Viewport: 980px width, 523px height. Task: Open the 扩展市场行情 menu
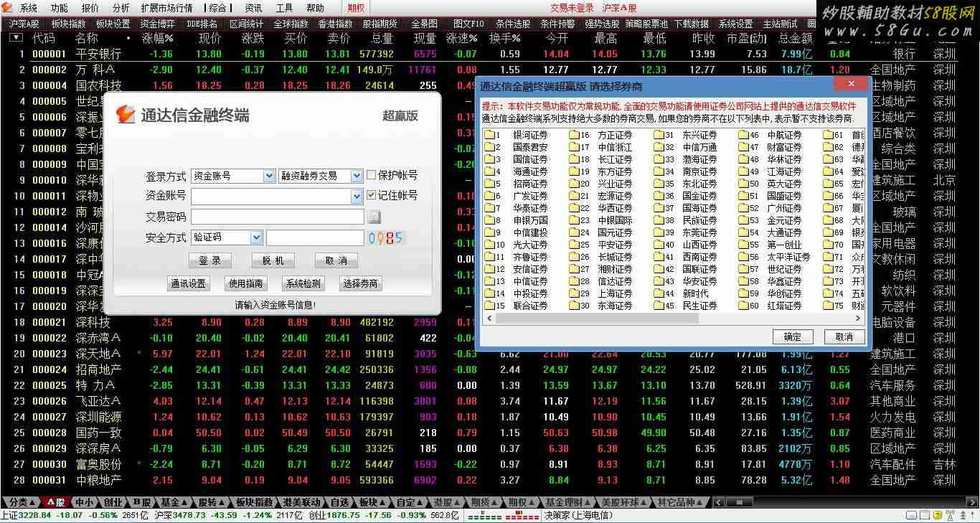[166, 8]
